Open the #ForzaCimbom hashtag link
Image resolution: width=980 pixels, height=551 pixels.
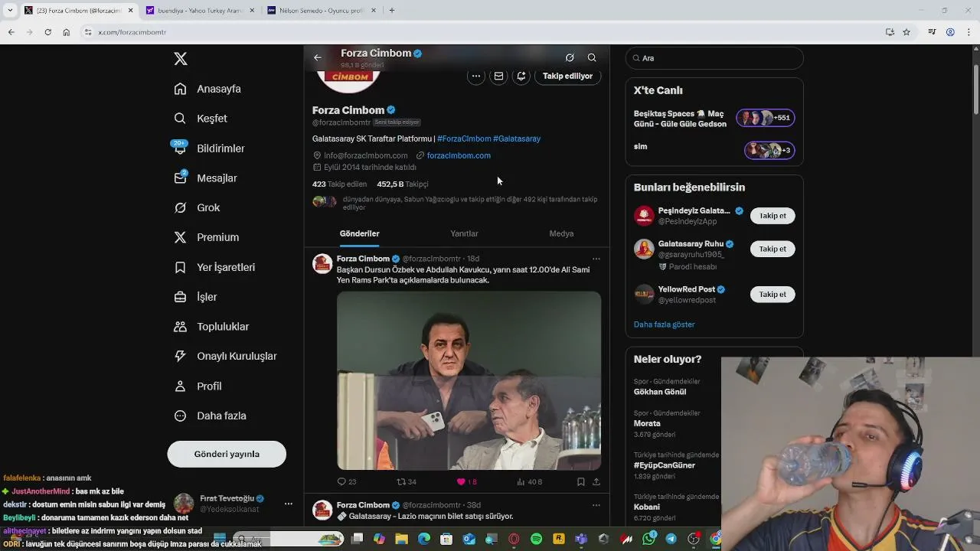point(464,139)
